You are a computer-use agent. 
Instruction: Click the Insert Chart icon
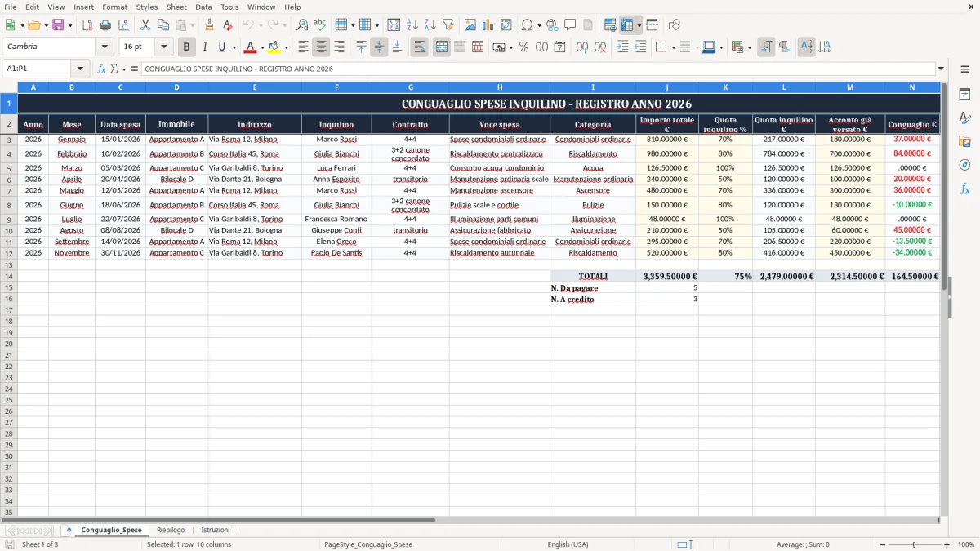point(488,25)
